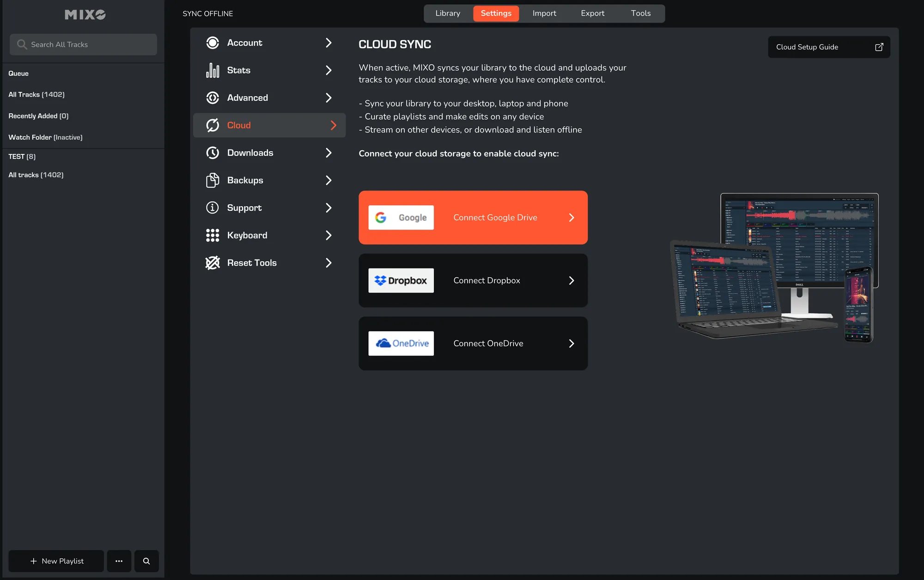Click the Downloads clock icon
924x580 pixels.
[213, 153]
